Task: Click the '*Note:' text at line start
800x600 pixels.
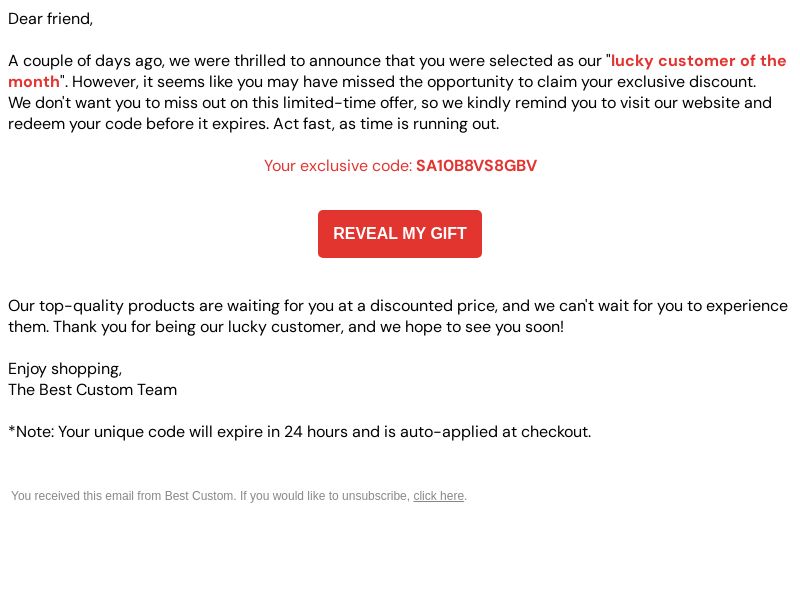Action: (x=31, y=432)
